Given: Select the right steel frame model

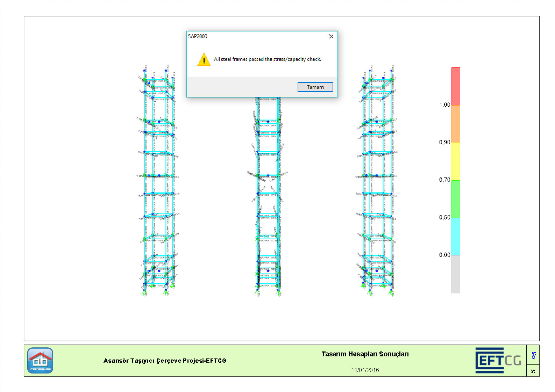Looking at the screenshot, I should tap(377, 182).
